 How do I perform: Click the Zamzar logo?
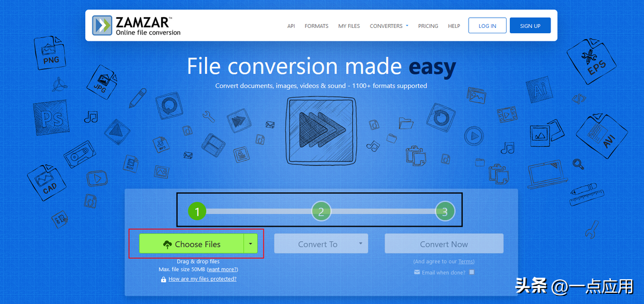[136, 25]
